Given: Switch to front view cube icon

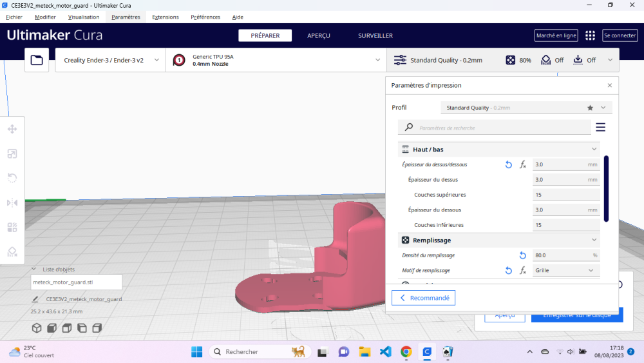Looking at the screenshot, I should pos(52,328).
